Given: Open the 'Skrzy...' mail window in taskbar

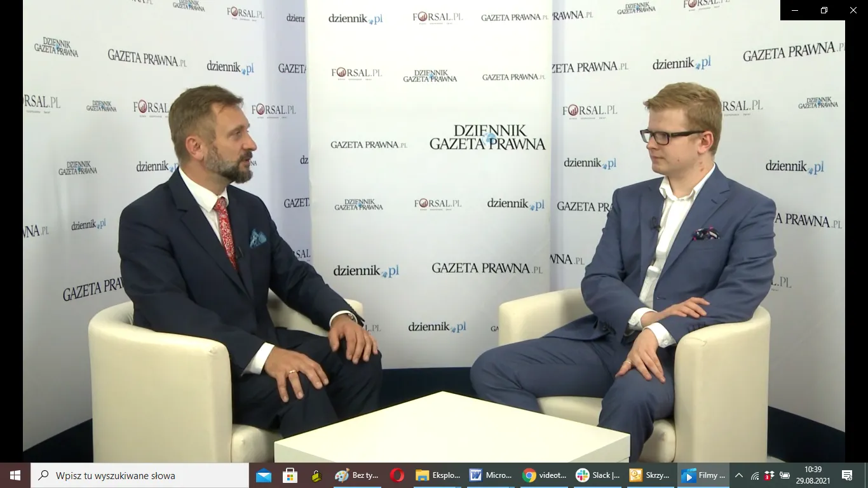Looking at the screenshot, I should tap(651, 475).
